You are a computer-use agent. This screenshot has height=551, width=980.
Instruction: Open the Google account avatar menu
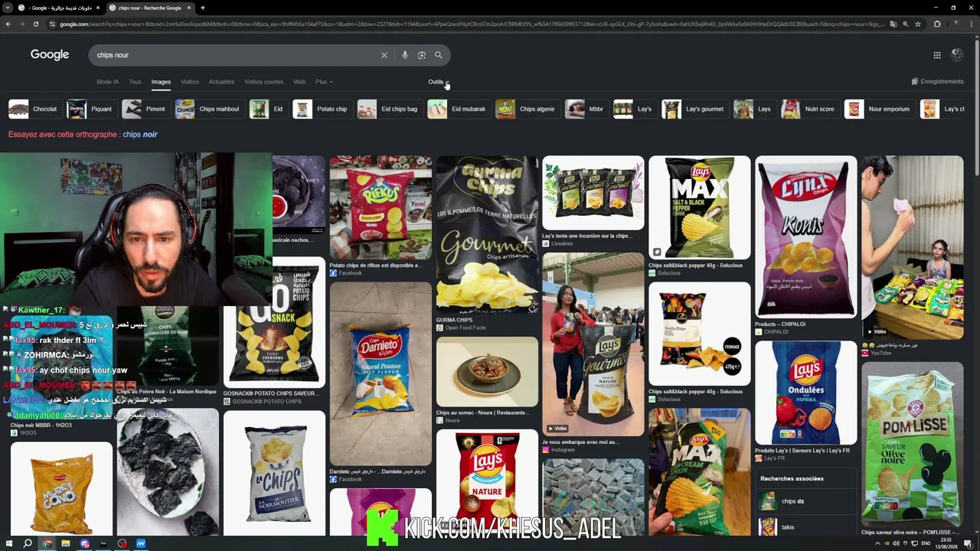point(957,54)
